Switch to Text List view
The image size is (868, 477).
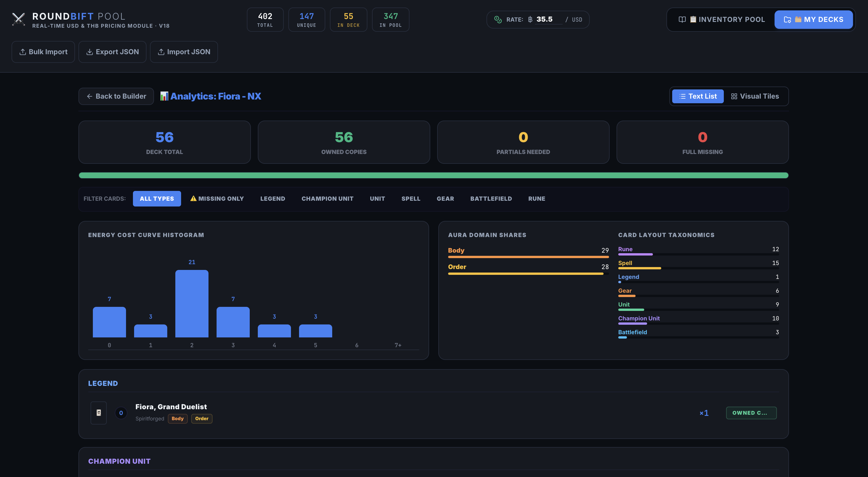pos(698,96)
